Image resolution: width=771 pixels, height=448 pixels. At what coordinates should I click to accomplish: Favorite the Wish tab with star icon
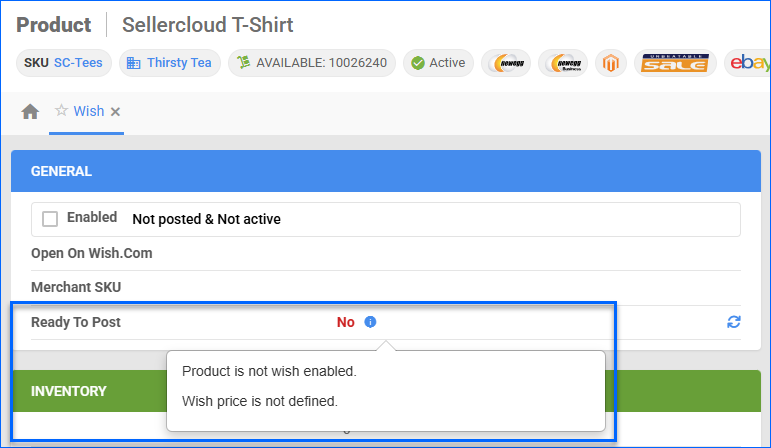[61, 110]
